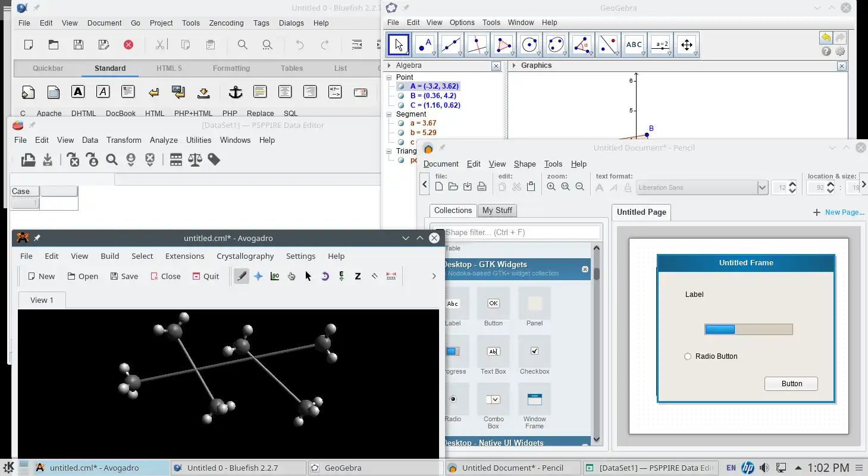
Task: Select Avogadro's Draw pencil tool
Action: tap(241, 276)
